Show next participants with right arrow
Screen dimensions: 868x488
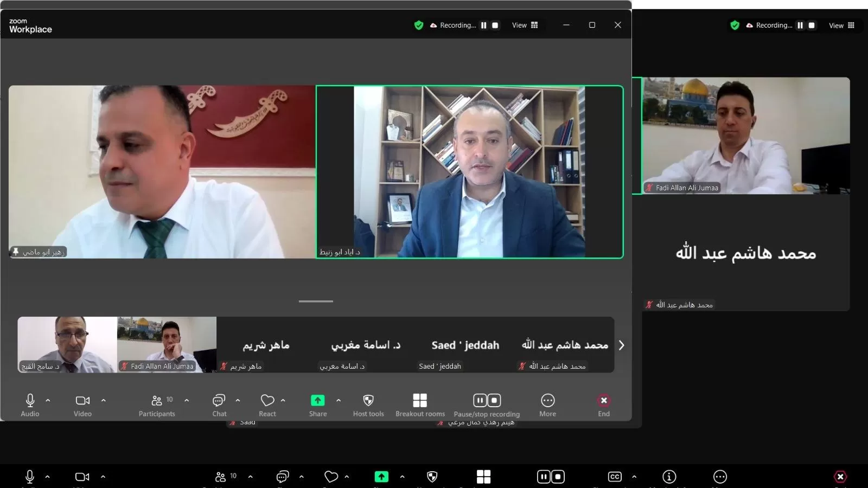[621, 345]
